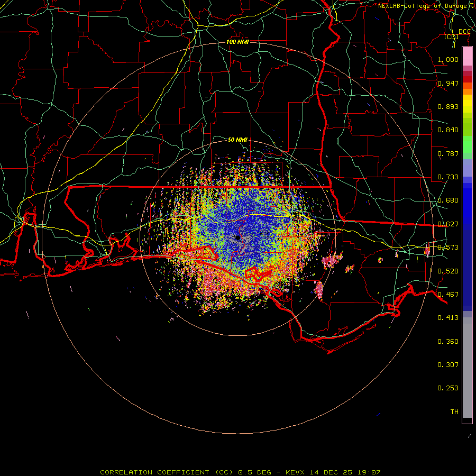476x476 pixels.
Task: Select the 0.893 legend value
Action: click(448, 106)
